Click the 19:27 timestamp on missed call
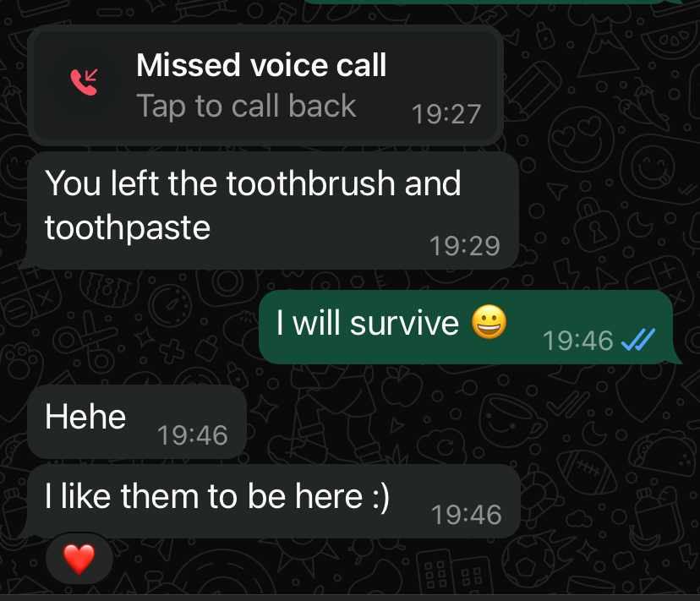 (x=446, y=114)
